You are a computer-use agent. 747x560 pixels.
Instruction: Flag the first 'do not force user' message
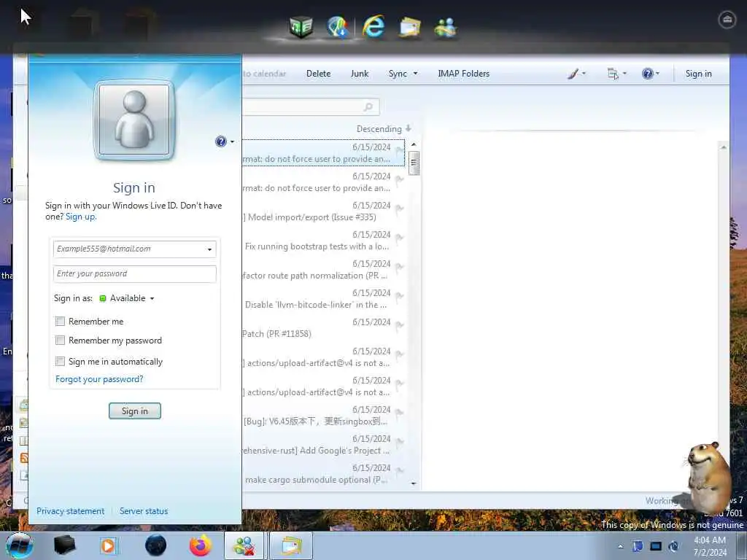(399, 151)
